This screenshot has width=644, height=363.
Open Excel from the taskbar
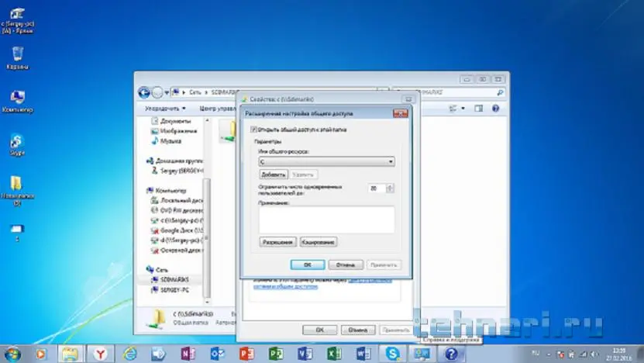point(334,354)
